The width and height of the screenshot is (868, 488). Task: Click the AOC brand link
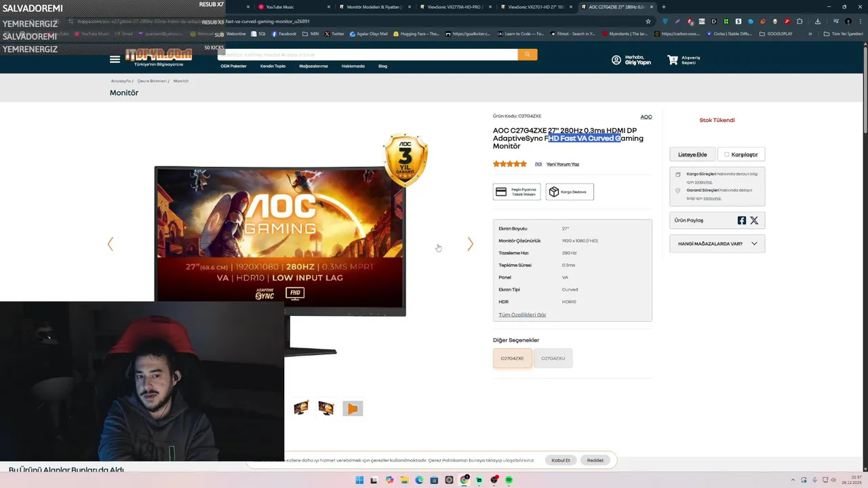(646, 117)
